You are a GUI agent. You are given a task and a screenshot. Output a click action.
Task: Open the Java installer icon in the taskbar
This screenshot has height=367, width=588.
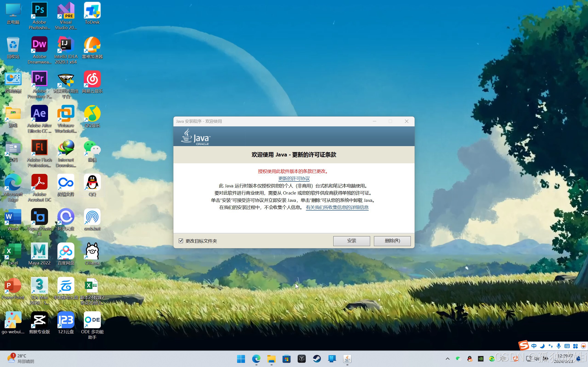click(348, 359)
